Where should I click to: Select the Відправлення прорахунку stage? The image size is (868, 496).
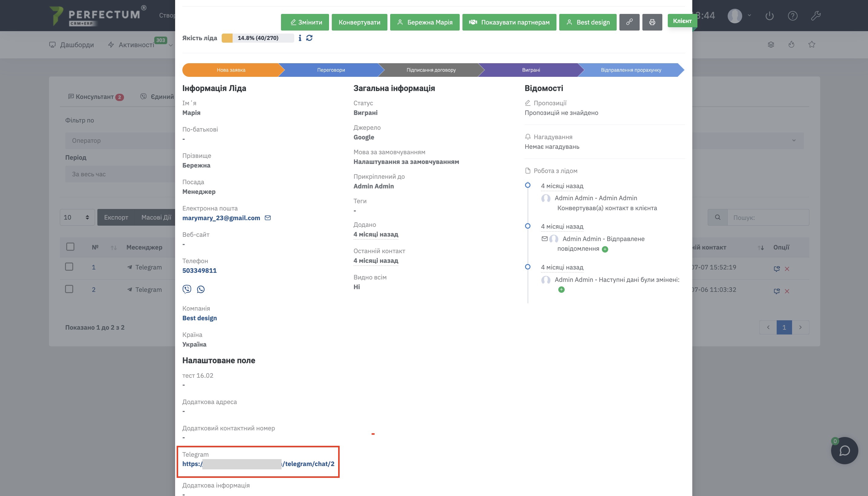[x=631, y=70]
